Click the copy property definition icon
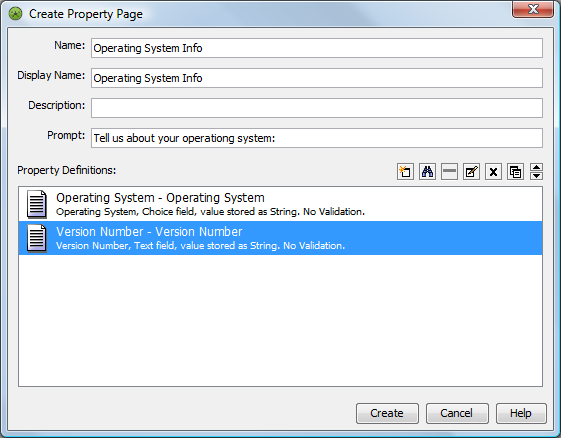The width and height of the screenshot is (561, 438). pyautogui.click(x=515, y=172)
